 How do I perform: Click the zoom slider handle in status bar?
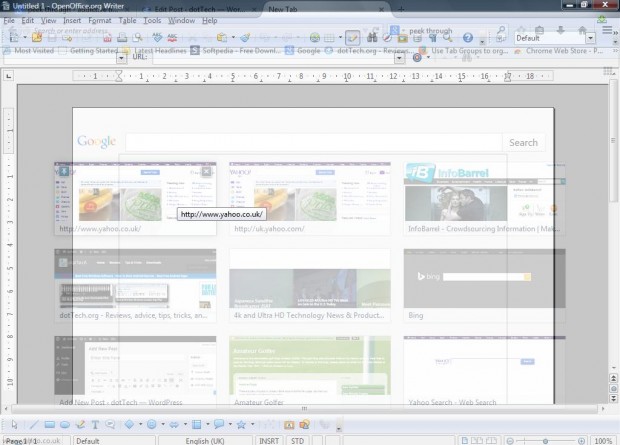(545, 441)
